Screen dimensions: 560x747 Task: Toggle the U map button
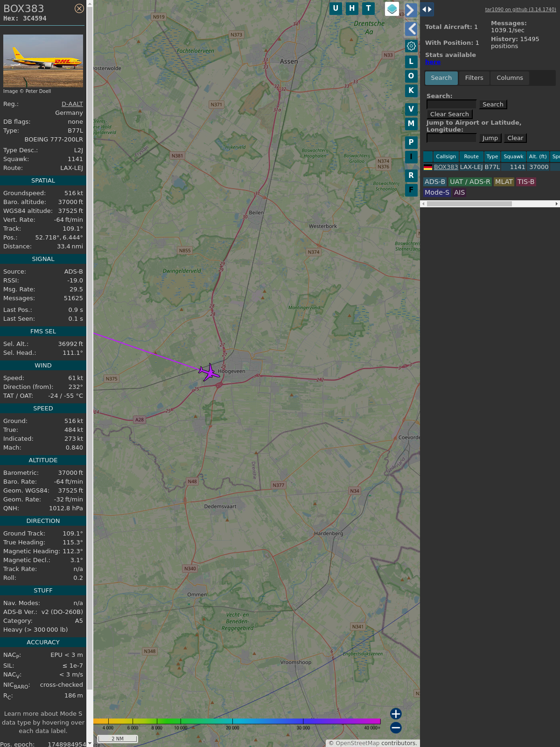(336, 8)
